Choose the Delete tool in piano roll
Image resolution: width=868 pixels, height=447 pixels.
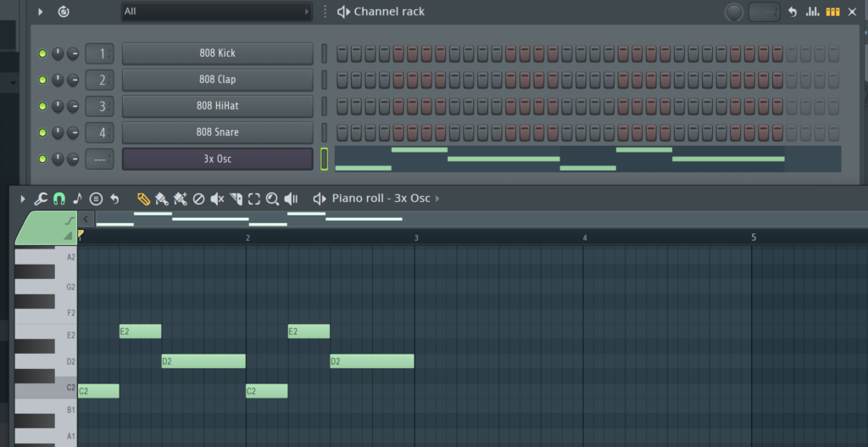pos(198,198)
